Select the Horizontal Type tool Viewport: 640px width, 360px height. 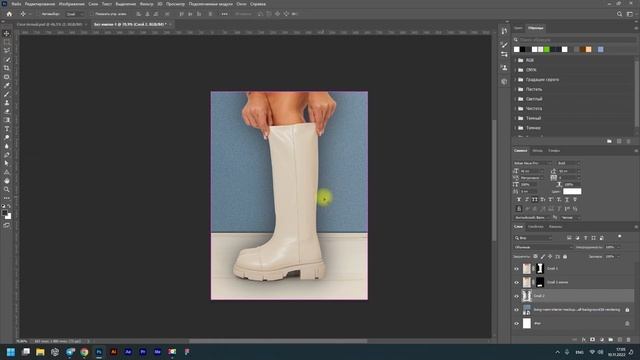pyautogui.click(x=7, y=129)
